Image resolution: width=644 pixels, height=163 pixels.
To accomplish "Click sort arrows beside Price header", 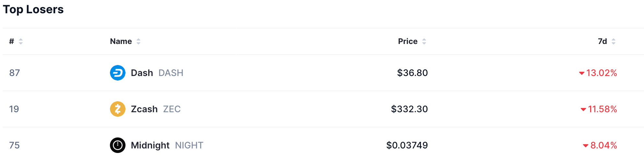I will point(424,41).
